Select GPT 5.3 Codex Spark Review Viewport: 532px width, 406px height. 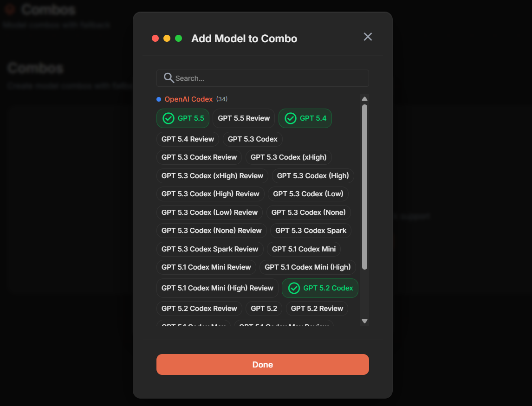coord(210,249)
